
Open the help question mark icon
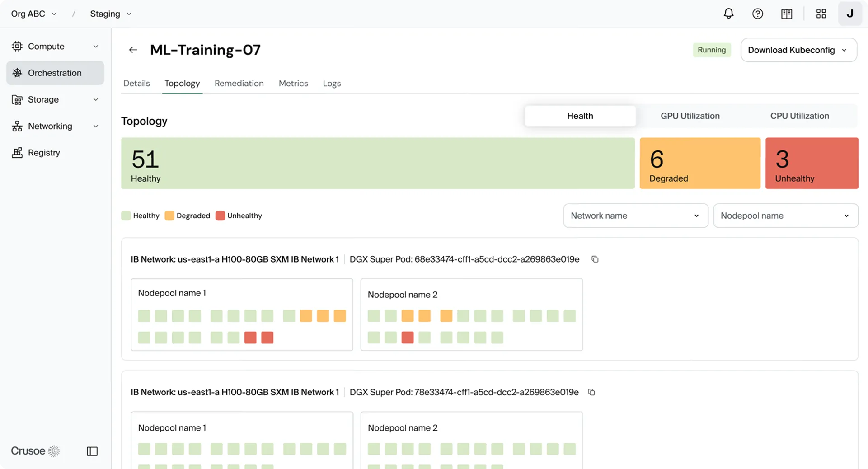point(758,14)
